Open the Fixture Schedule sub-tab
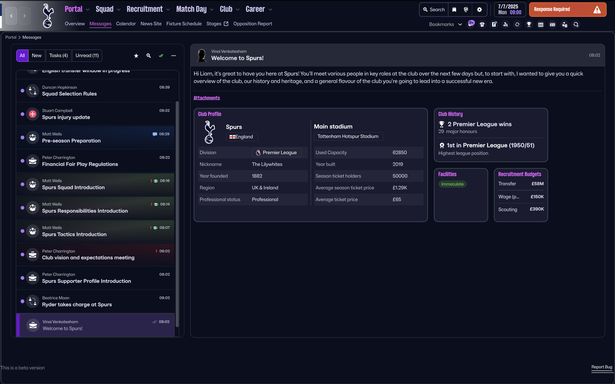The height and width of the screenshot is (384, 615). point(184,24)
